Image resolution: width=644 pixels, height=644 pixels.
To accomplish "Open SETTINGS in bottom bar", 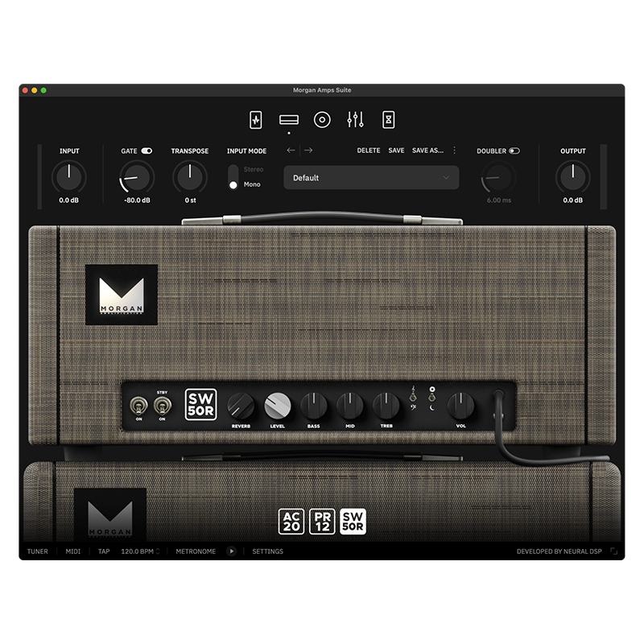I will pyautogui.click(x=267, y=551).
